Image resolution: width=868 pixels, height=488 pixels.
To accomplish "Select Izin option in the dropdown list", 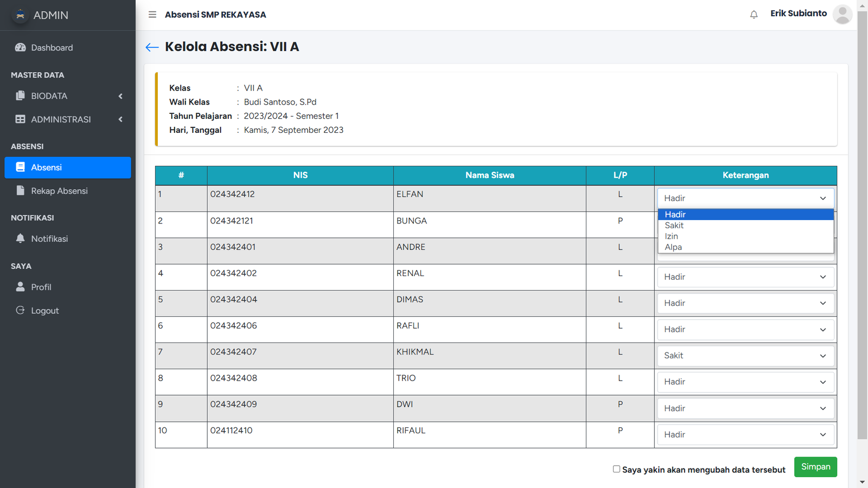I will point(672,236).
